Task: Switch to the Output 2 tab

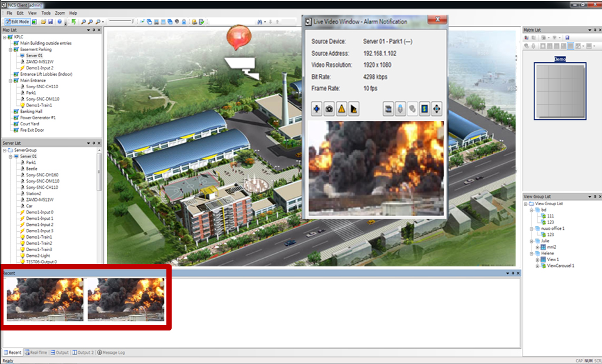Action: tap(83, 352)
